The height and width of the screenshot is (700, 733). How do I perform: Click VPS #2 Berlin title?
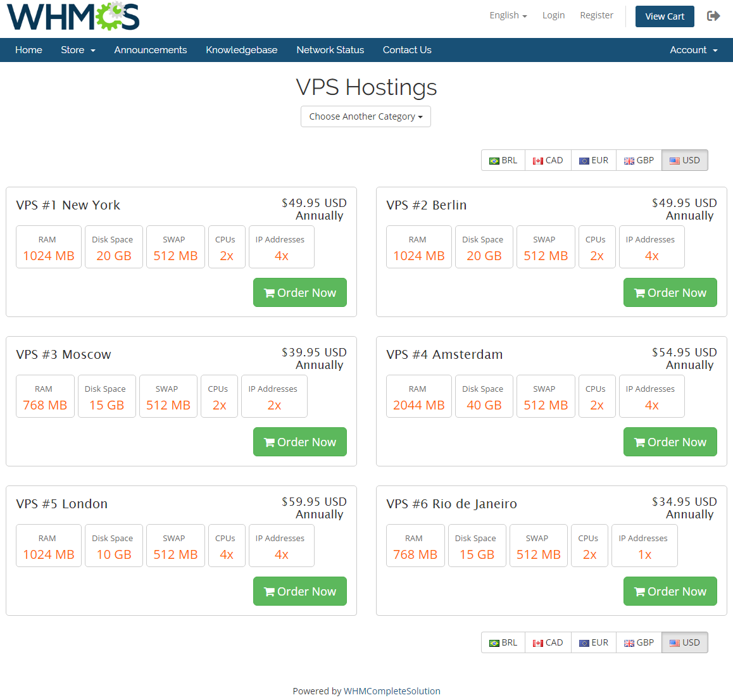click(x=427, y=205)
